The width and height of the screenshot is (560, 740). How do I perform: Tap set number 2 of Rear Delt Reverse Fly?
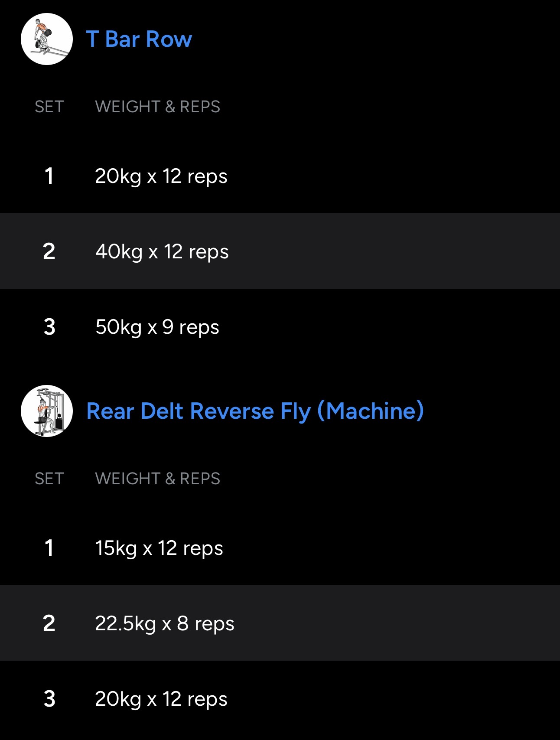click(49, 624)
